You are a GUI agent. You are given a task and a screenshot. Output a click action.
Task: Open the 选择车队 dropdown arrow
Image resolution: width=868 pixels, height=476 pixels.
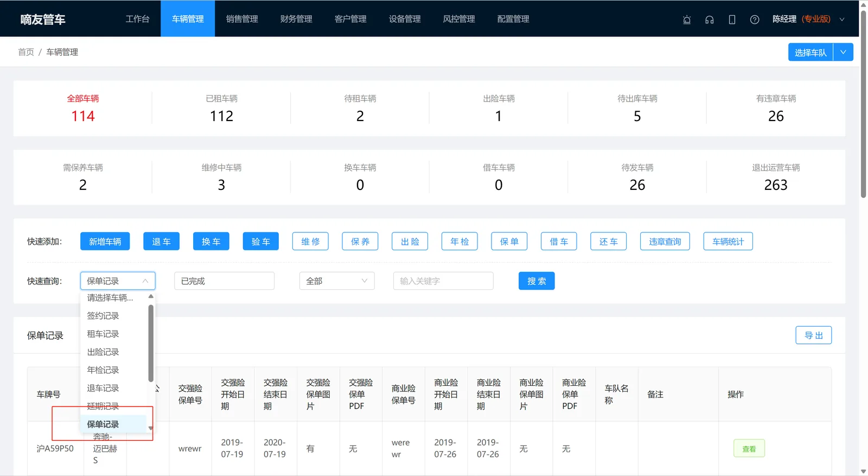[843, 52]
